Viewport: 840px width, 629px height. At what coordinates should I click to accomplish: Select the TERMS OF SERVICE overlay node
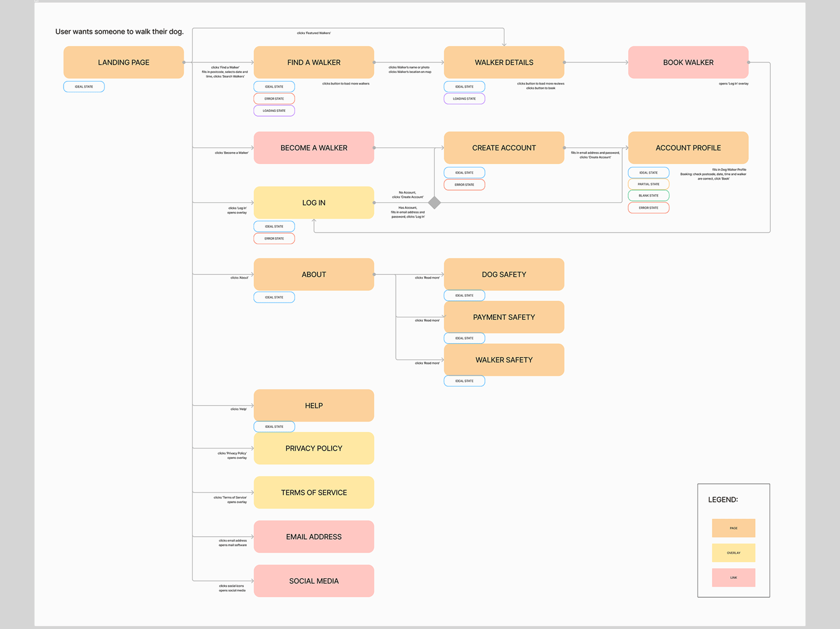[313, 492]
